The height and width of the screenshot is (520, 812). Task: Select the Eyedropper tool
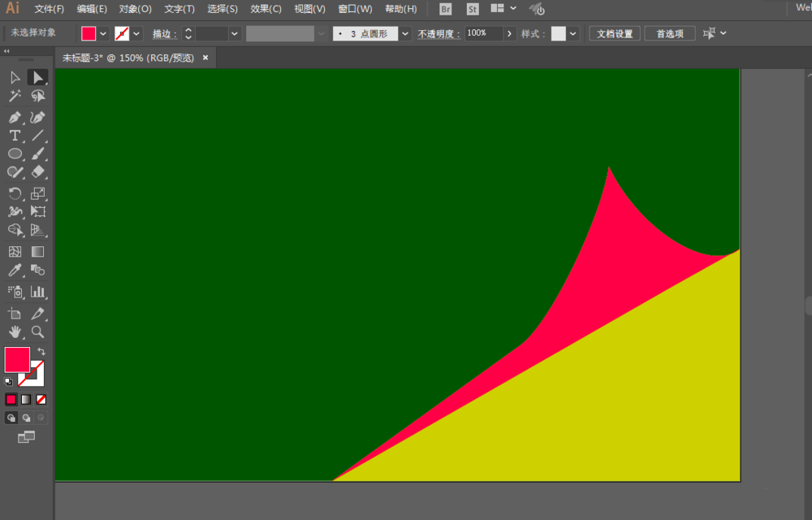point(15,270)
